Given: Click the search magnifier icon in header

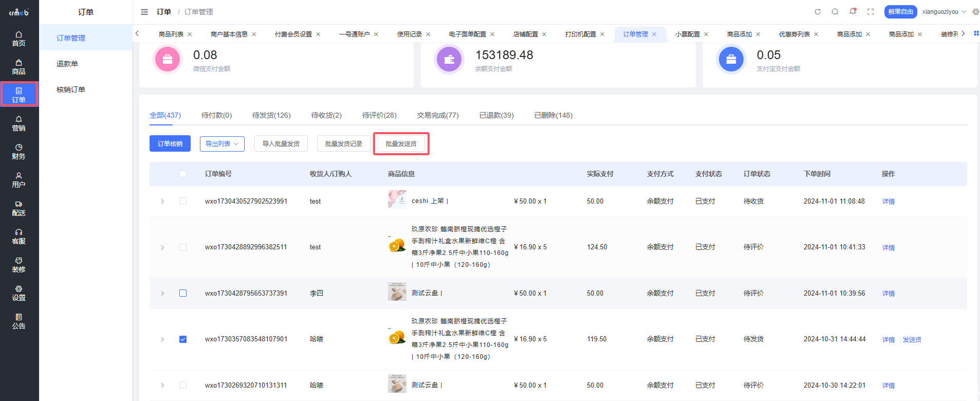Looking at the screenshot, I should point(835,12).
